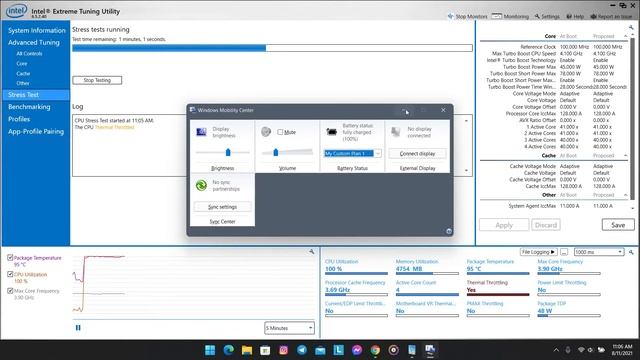Open the 5 Minutes graph range dropdown
The height and width of the screenshot is (360, 640).
(289, 328)
